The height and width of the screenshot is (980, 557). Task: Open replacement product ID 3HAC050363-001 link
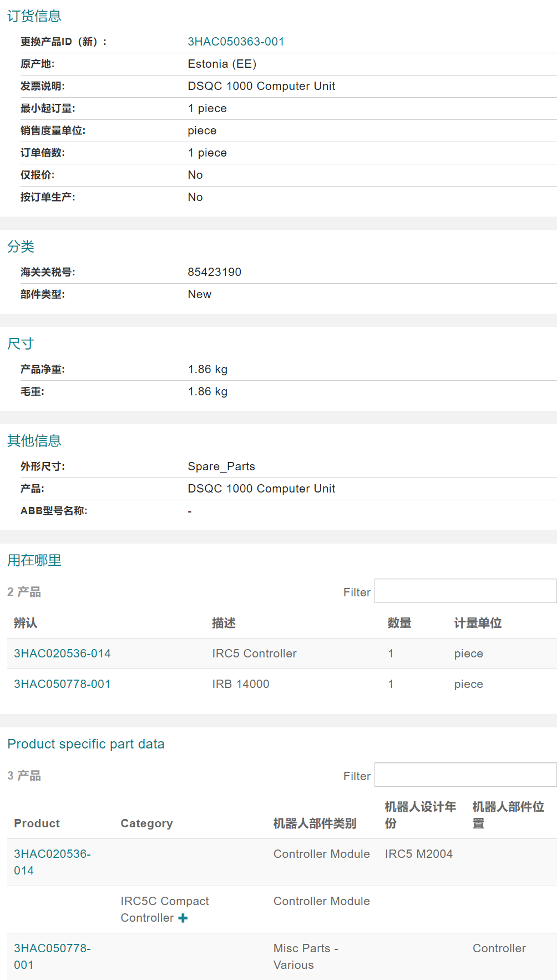tap(236, 42)
